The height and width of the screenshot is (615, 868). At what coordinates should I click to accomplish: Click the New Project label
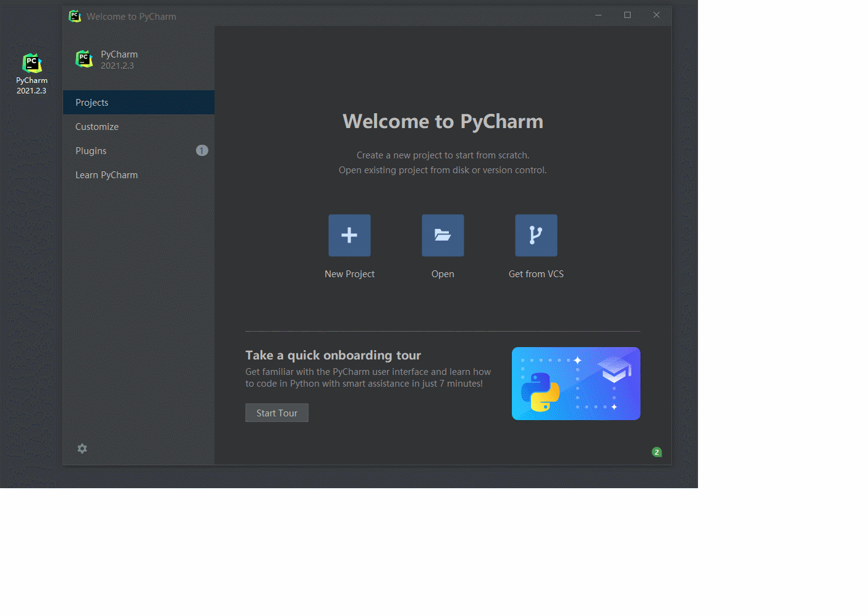pos(349,274)
